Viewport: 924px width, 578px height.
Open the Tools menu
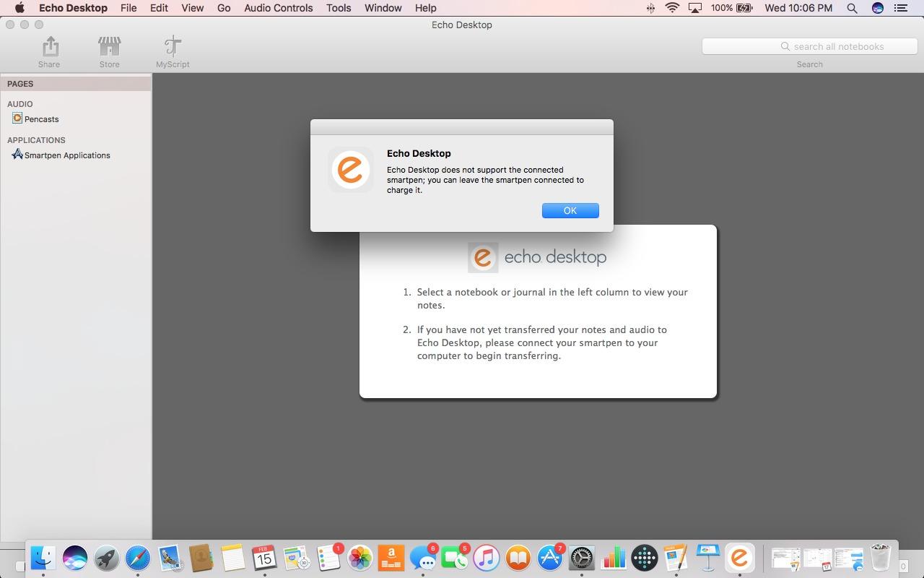coord(338,8)
